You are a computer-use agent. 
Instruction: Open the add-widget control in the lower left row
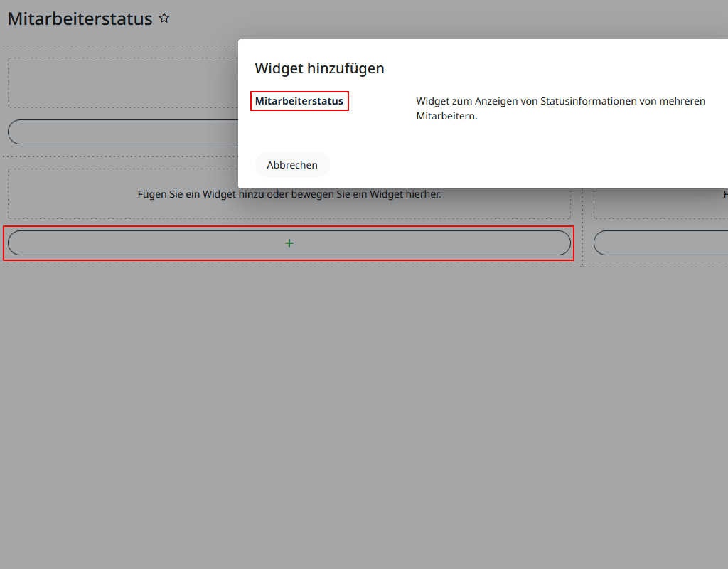click(x=289, y=243)
